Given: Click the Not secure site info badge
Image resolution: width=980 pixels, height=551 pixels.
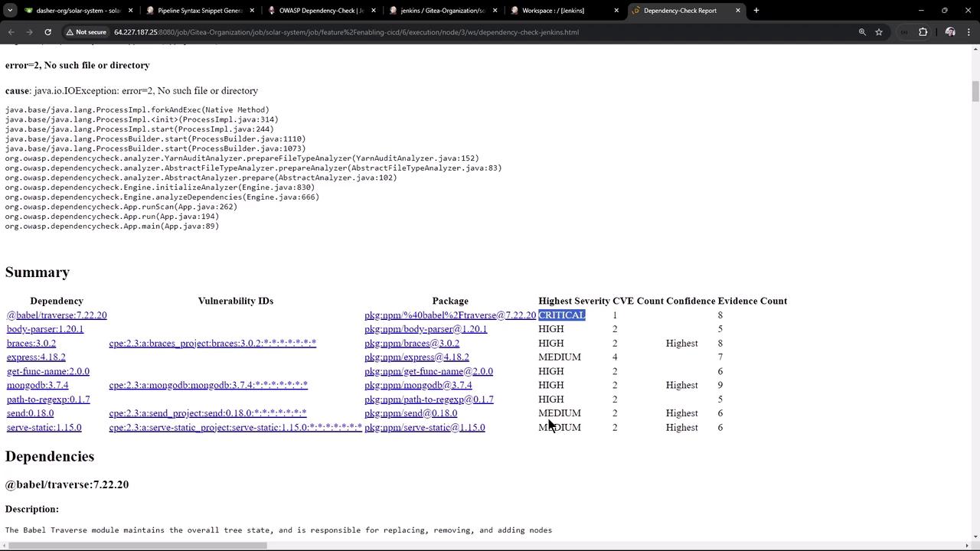Looking at the screenshot, I should (86, 32).
